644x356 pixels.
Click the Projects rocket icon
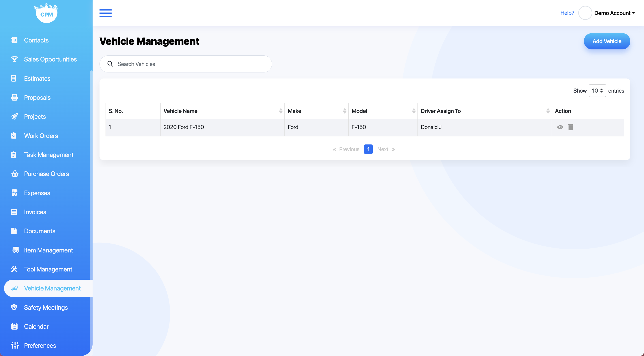[14, 116]
